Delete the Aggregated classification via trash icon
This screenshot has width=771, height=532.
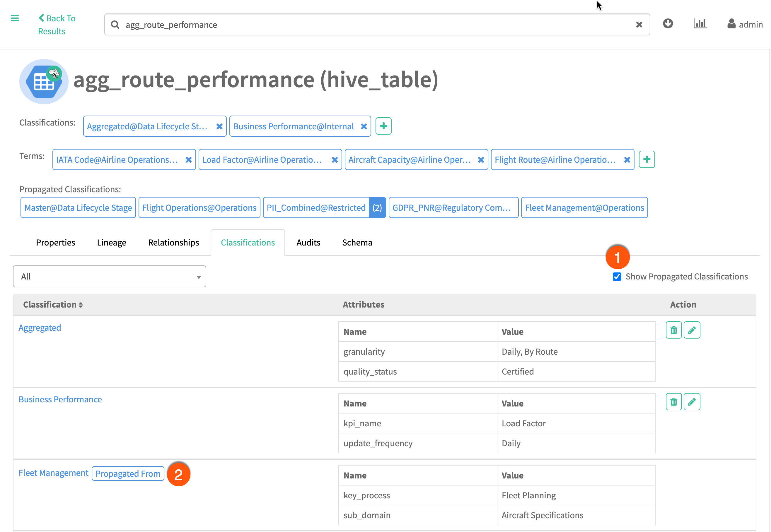[673, 330]
